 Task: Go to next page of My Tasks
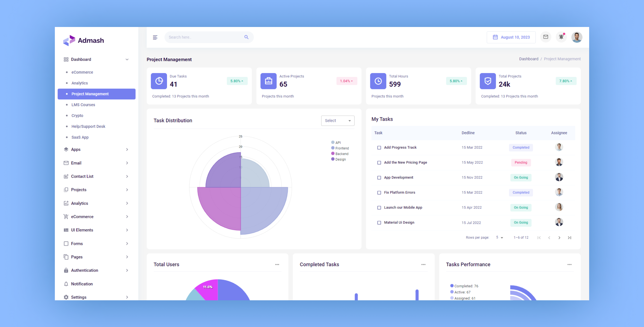(x=559, y=237)
